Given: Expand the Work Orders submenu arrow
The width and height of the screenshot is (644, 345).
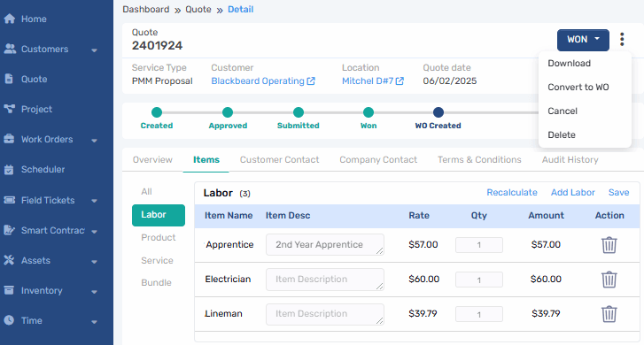Looking at the screenshot, I should pyautogui.click(x=94, y=141).
